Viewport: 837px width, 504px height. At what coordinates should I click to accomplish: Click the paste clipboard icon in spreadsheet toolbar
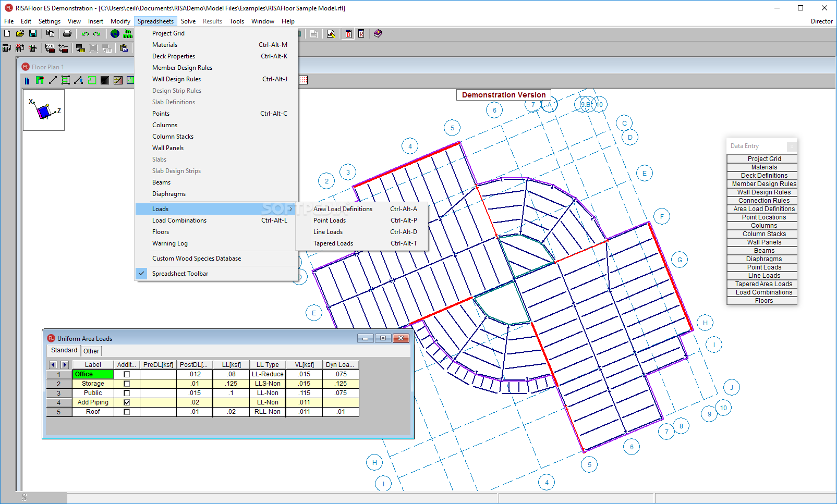[x=124, y=48]
